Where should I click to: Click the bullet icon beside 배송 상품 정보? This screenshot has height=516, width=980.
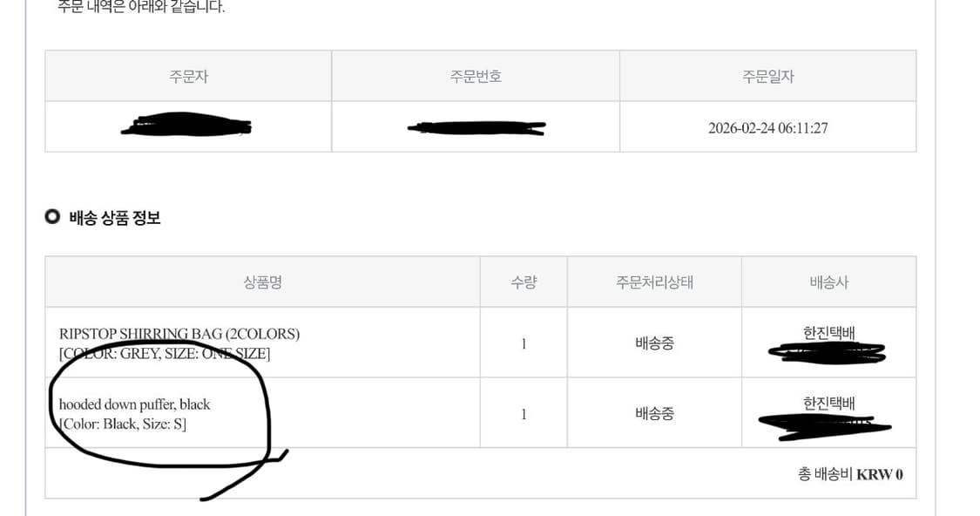(x=52, y=217)
